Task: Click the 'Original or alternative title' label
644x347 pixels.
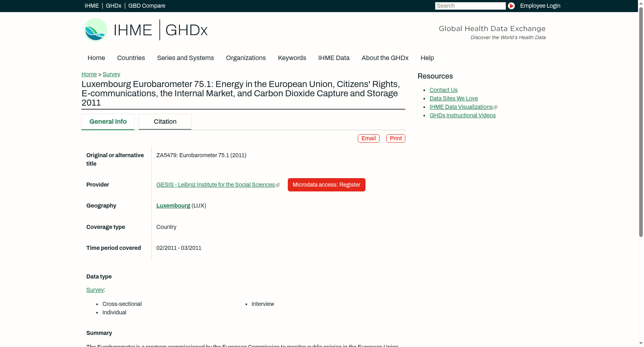Action: pyautogui.click(x=115, y=159)
